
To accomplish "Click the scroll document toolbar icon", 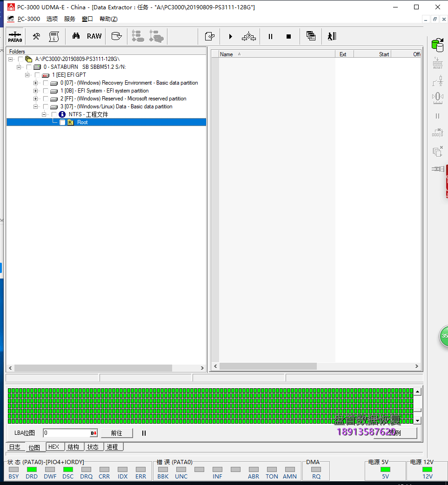I will pyautogui.click(x=54, y=36).
